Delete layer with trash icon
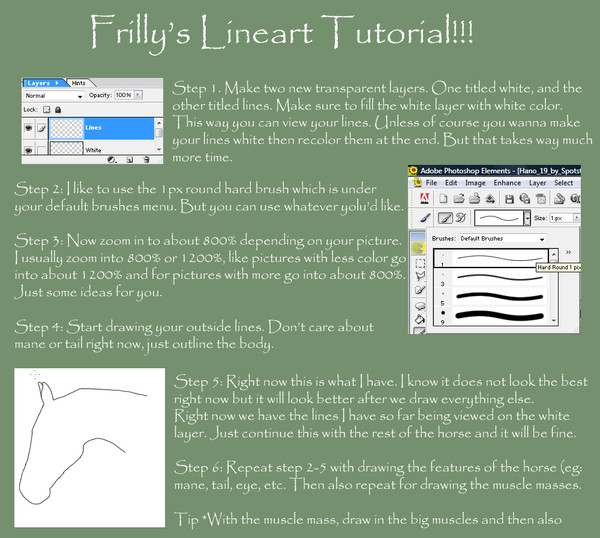This screenshot has width=600, height=538. pos(146,160)
